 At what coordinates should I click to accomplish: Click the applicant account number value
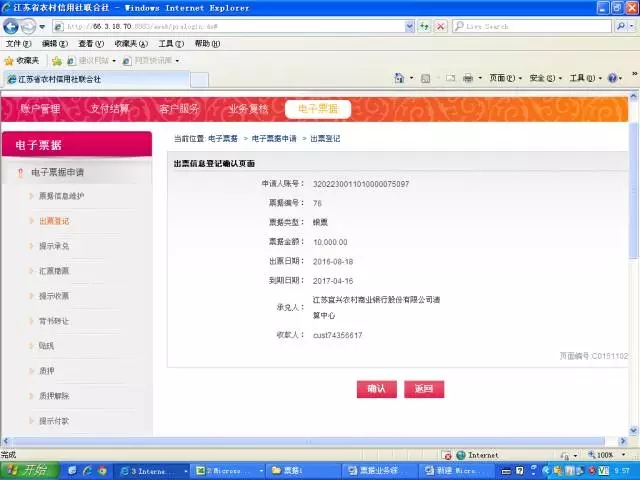[361, 184]
